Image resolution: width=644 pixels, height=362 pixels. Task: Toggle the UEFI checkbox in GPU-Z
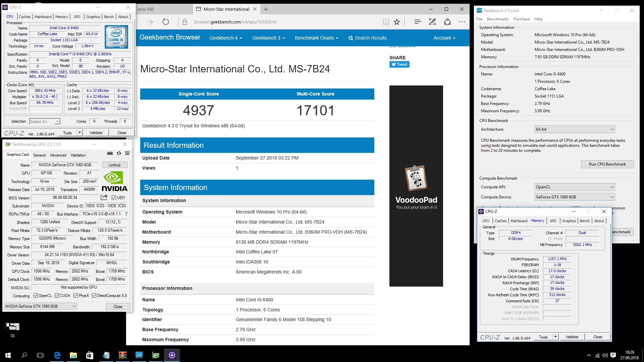click(x=114, y=198)
